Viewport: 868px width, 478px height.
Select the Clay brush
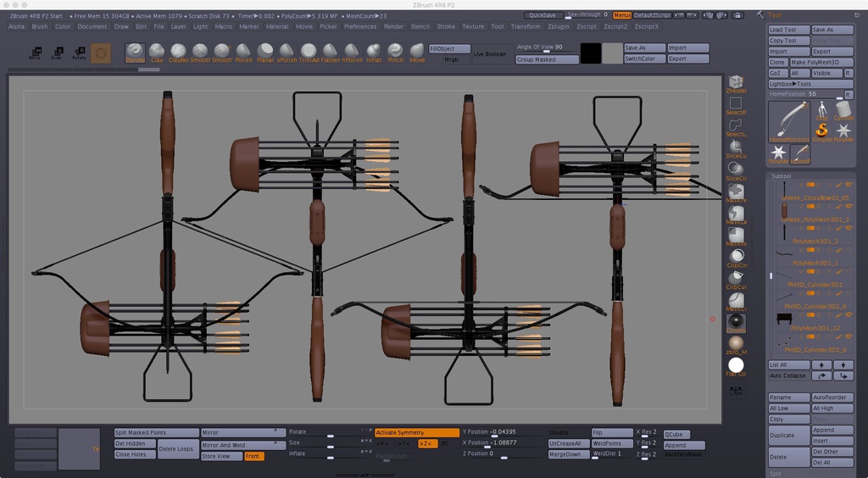(157, 53)
